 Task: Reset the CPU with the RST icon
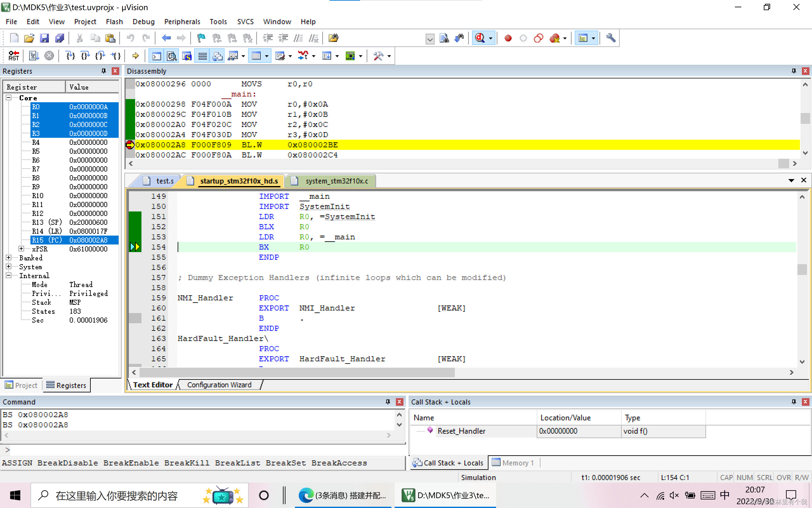click(x=14, y=56)
